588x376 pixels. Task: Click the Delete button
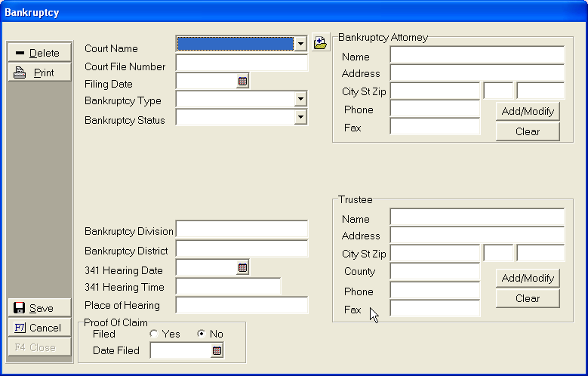tap(40, 53)
